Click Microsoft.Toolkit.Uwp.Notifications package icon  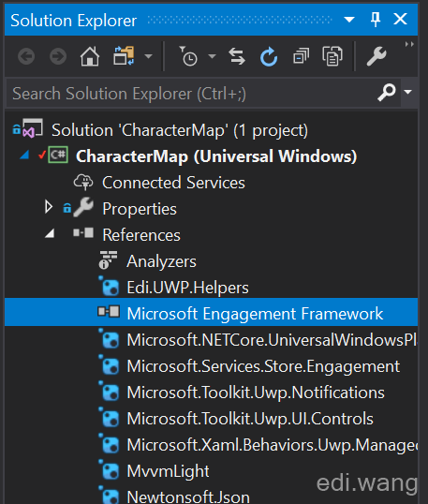[x=109, y=392]
